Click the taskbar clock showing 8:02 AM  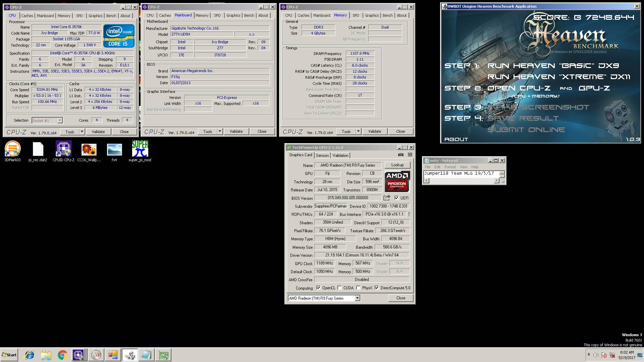coord(627,355)
